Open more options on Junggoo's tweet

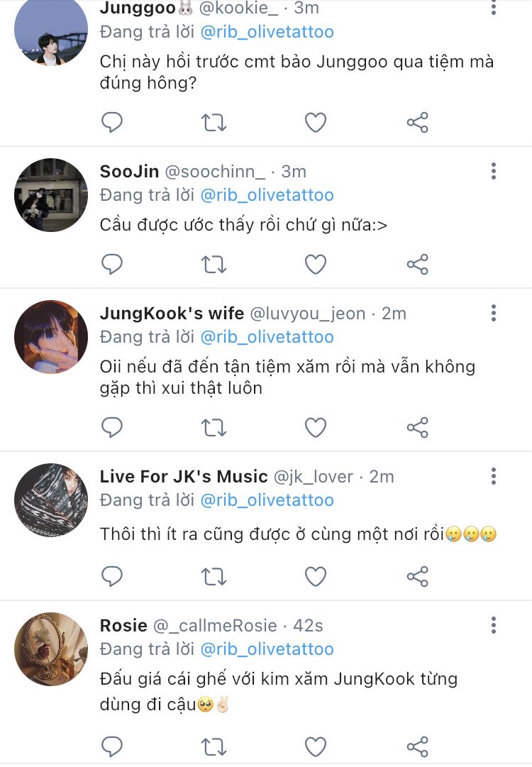click(494, 9)
